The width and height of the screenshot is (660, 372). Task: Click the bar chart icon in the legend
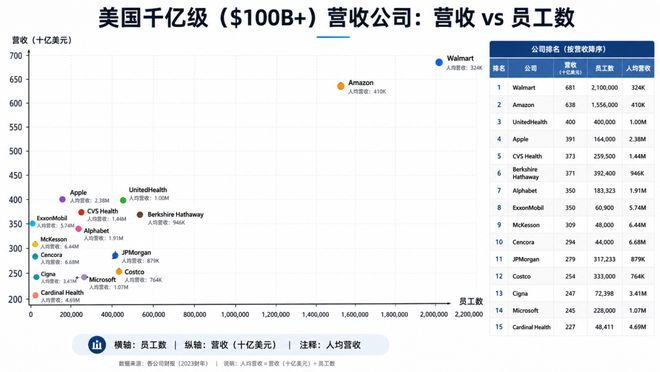pyautogui.click(x=97, y=345)
